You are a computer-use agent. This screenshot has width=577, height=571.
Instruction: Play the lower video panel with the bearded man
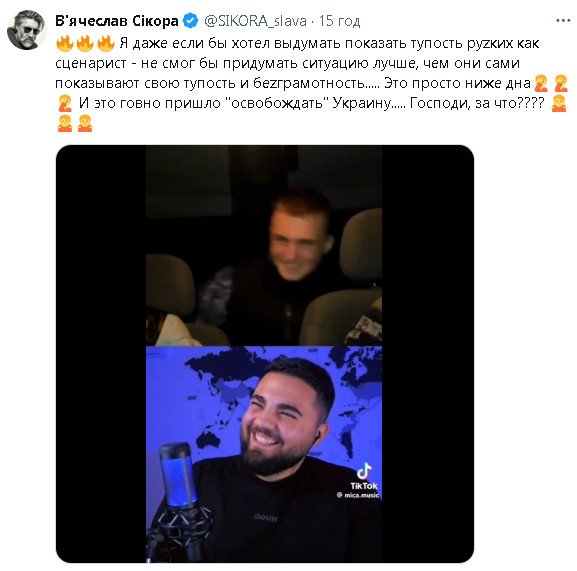pos(264,454)
